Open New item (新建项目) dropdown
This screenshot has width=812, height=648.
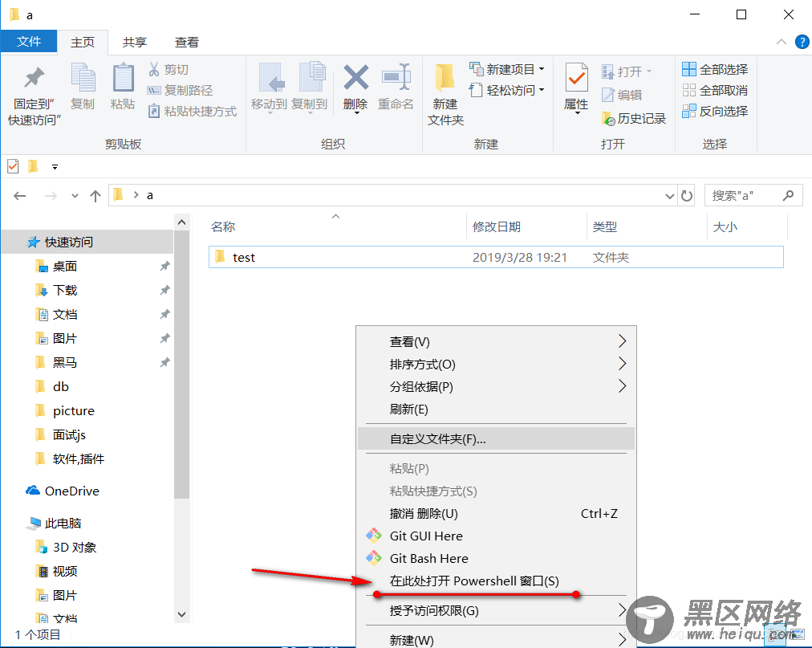pyautogui.click(x=507, y=69)
